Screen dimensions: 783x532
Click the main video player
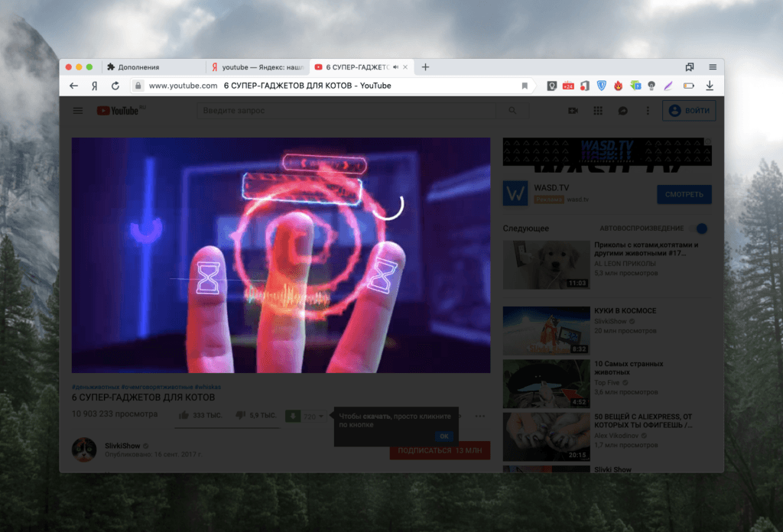tap(281, 255)
